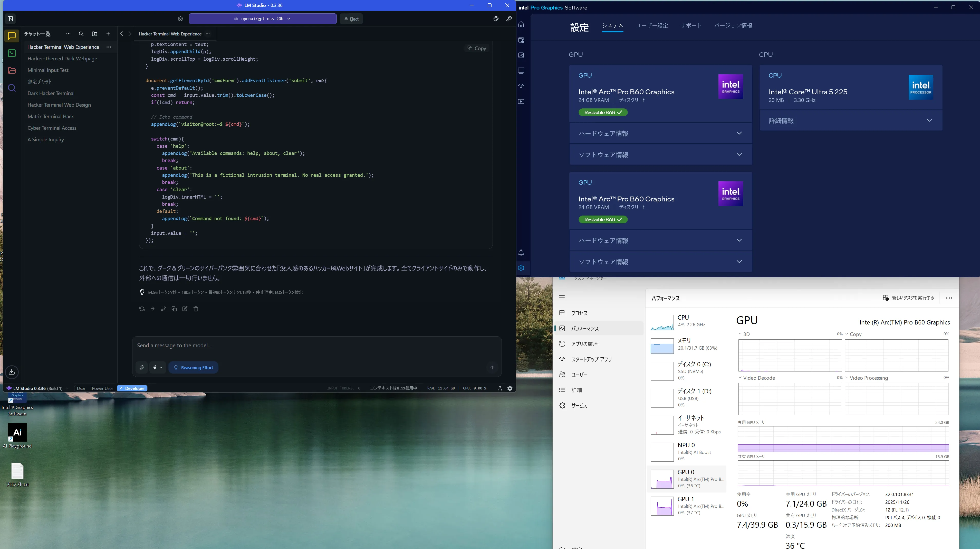Click the Eject model button

click(351, 19)
